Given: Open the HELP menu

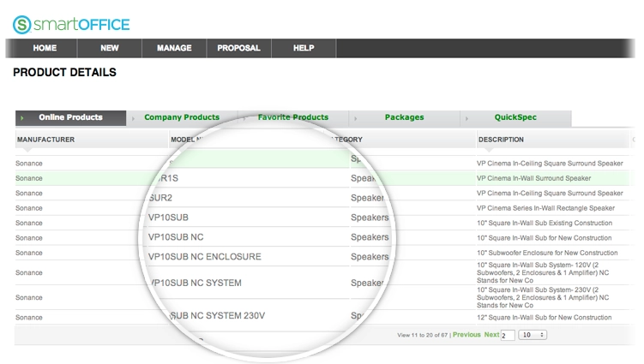Looking at the screenshot, I should (304, 48).
